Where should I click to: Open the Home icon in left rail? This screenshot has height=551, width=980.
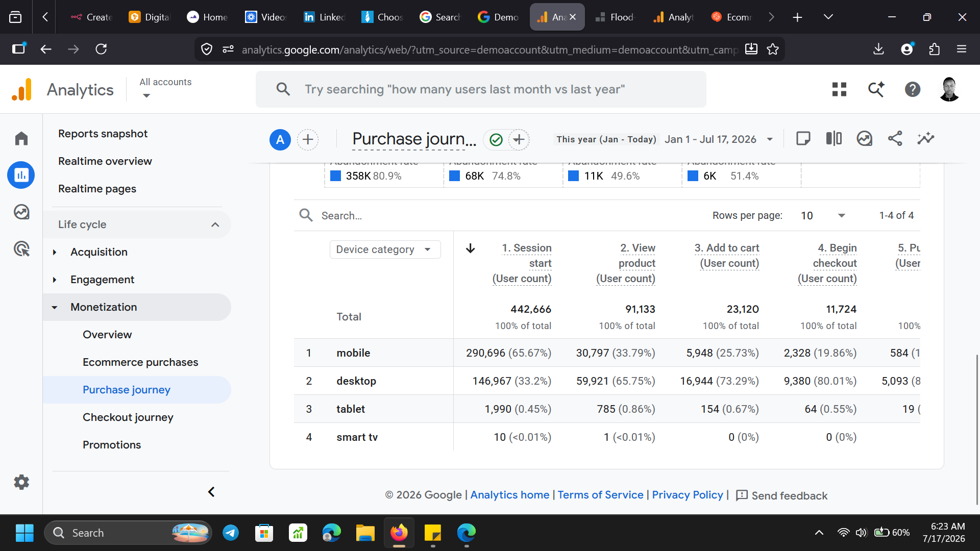21,138
